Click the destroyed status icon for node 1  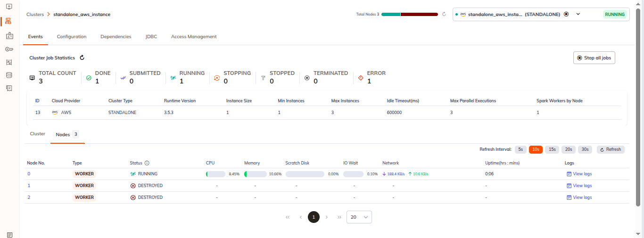tap(133, 186)
